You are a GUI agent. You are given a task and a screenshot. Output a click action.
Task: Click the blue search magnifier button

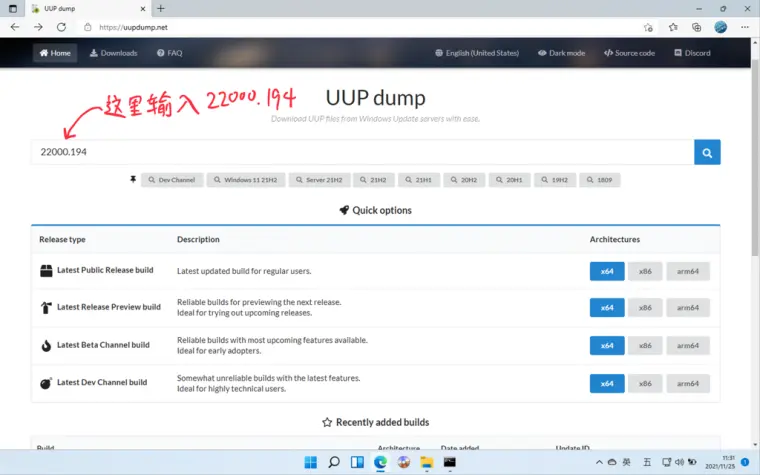click(x=707, y=152)
